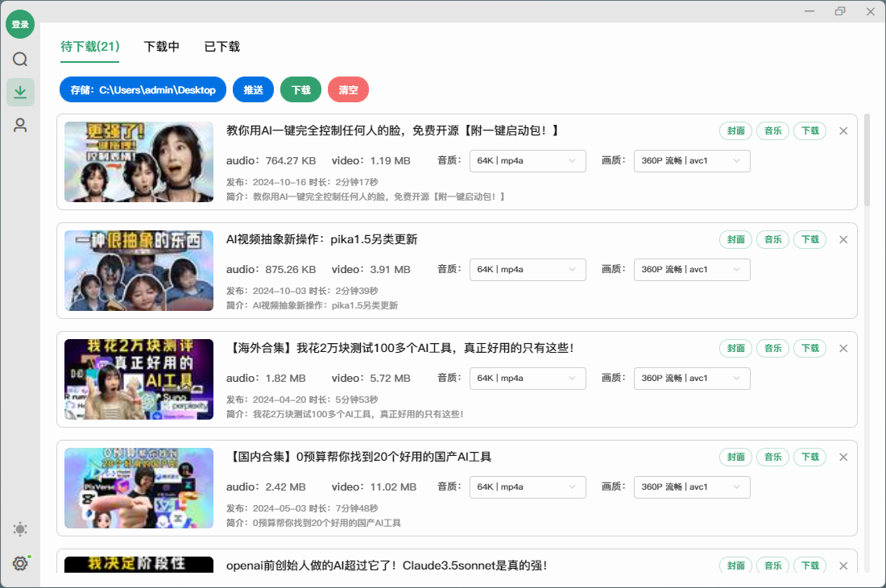Click the green 下载 all button
The height and width of the screenshot is (588, 886).
(300, 89)
